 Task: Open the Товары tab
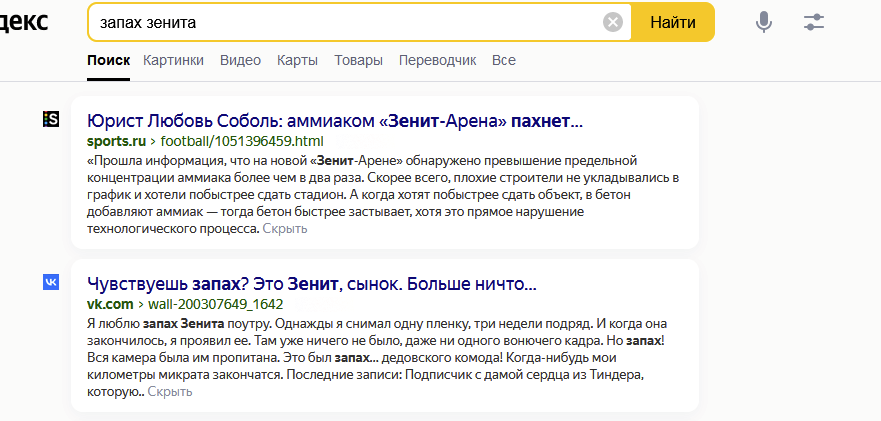click(x=358, y=60)
